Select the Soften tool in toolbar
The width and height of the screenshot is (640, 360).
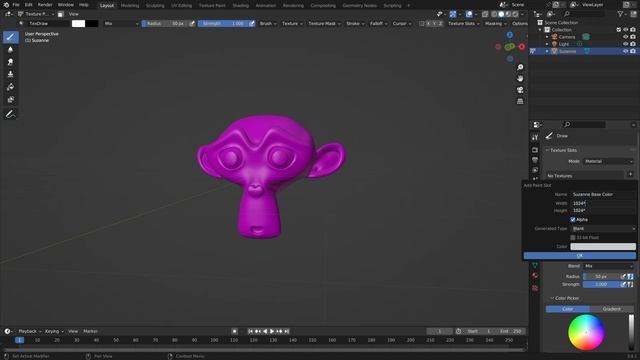pos(11,49)
